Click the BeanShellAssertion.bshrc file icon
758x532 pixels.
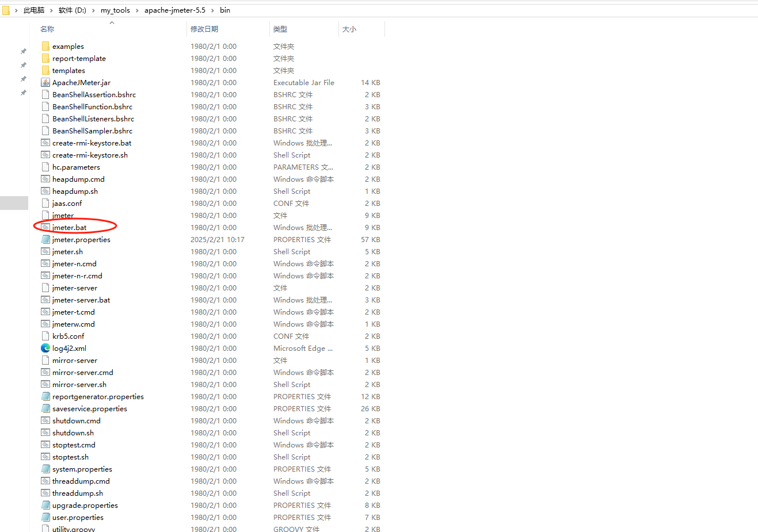click(45, 94)
